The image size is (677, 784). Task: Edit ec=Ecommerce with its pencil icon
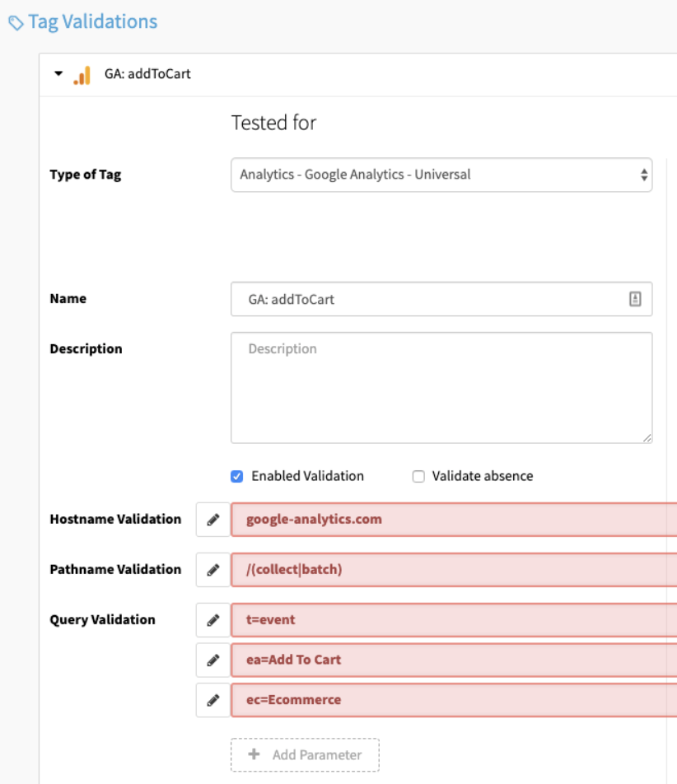[x=213, y=701]
